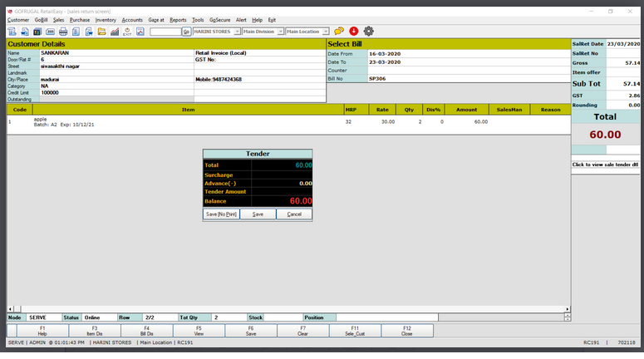Image resolution: width=644 pixels, height=359 pixels.
Task: Open the Reports menu
Action: point(178,19)
